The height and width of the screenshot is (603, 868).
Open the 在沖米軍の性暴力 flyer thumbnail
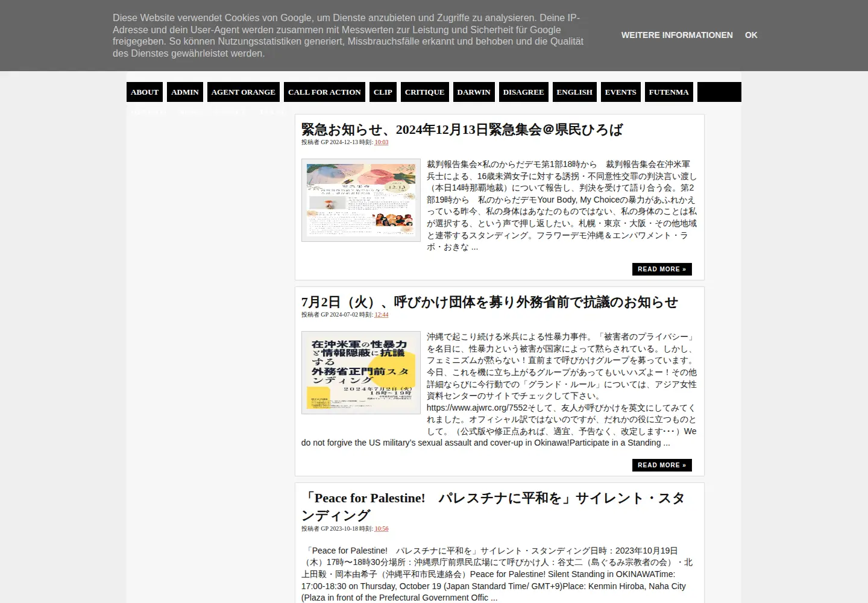361,373
